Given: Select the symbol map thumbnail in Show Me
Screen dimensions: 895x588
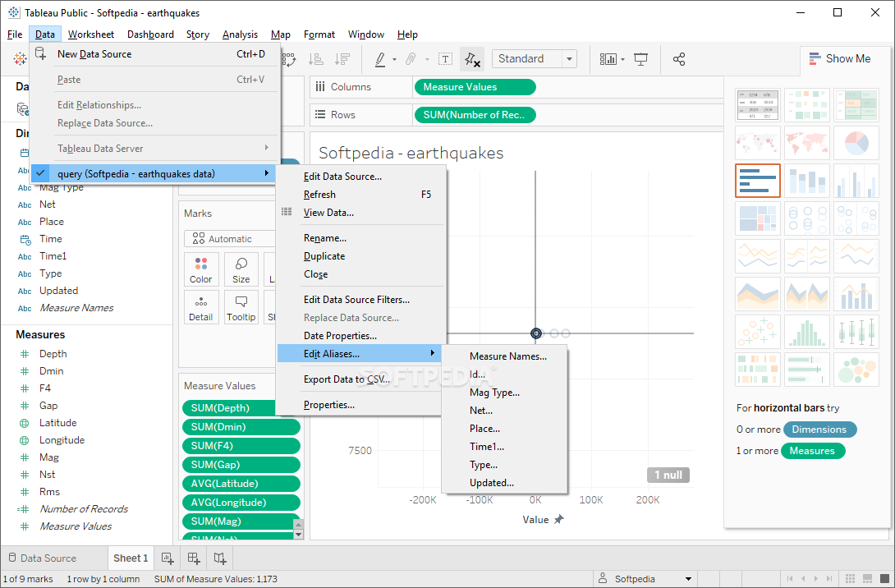Looking at the screenshot, I should click(757, 143).
